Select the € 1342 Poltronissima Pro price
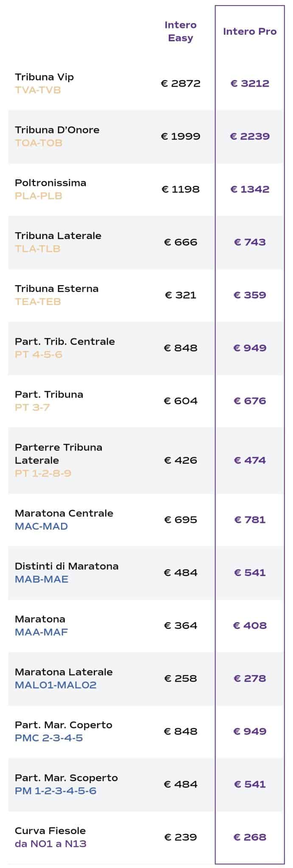Image resolution: width=293 pixels, height=868 pixels. pyautogui.click(x=249, y=189)
